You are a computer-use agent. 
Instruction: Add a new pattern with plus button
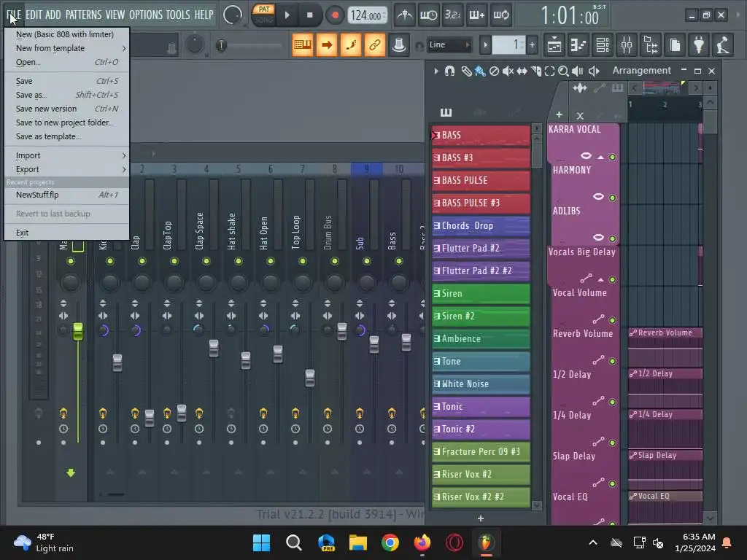pyautogui.click(x=532, y=45)
